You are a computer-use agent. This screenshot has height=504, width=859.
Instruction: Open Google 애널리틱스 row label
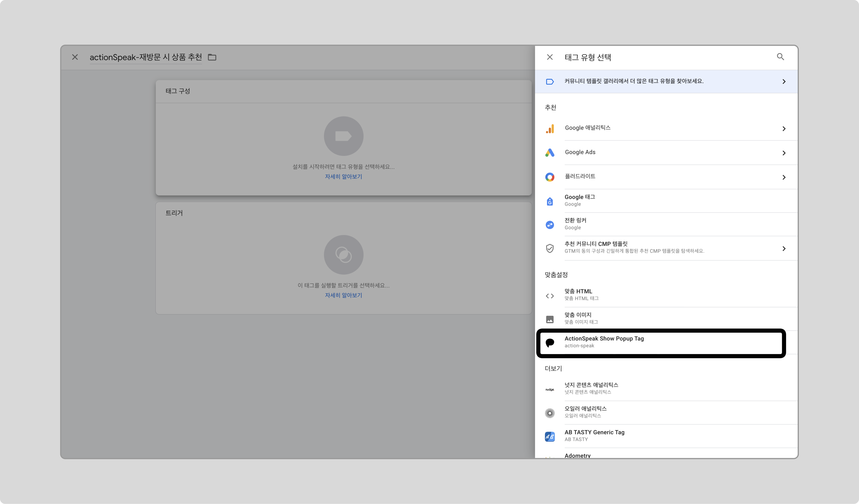(588, 128)
